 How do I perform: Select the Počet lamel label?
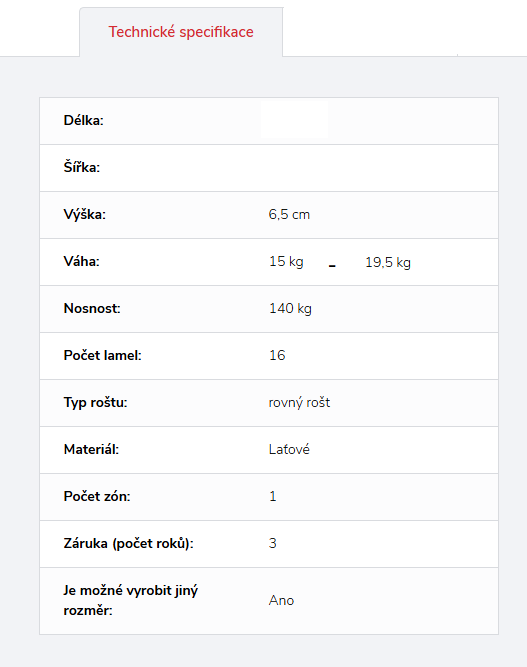point(103,355)
